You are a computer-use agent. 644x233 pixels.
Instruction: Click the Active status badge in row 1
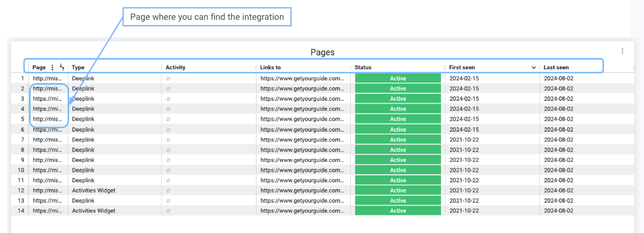coord(398,78)
